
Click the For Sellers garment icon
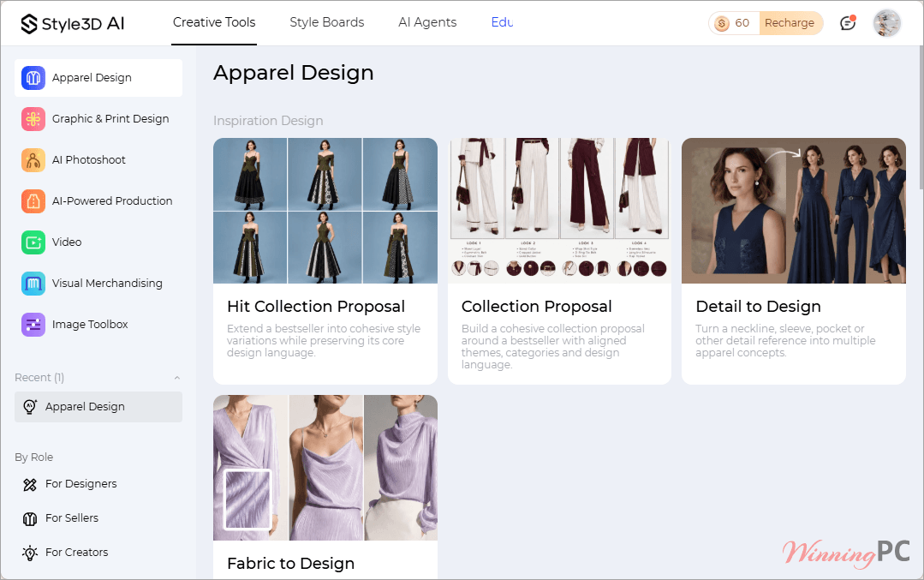[29, 518]
